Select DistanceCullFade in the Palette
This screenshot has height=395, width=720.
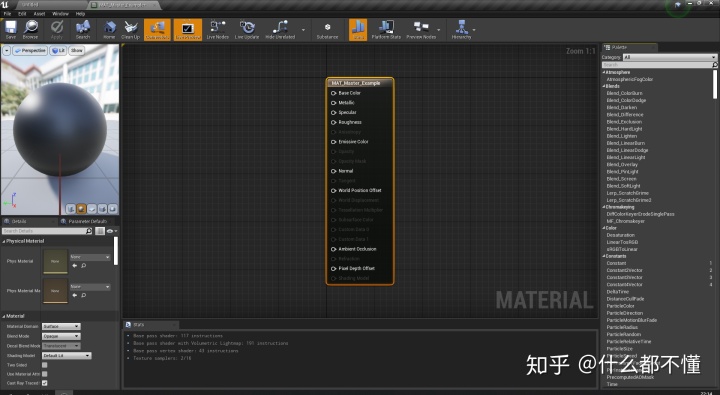(625, 299)
